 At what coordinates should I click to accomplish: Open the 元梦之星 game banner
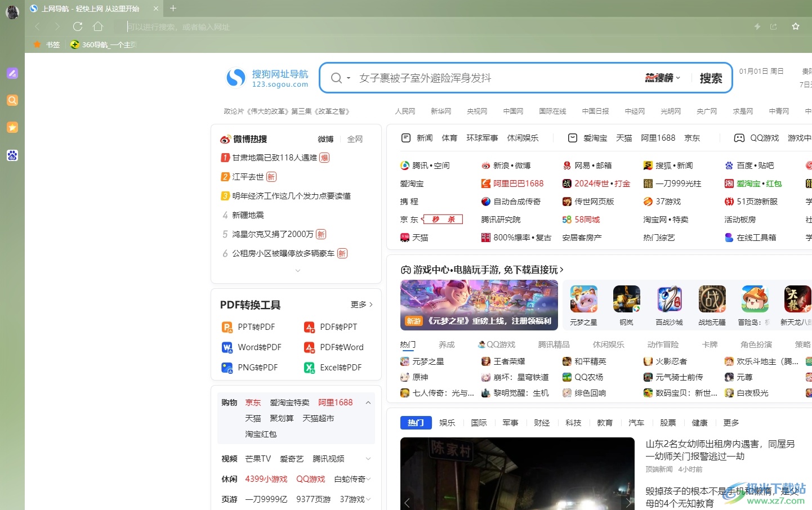coord(479,305)
